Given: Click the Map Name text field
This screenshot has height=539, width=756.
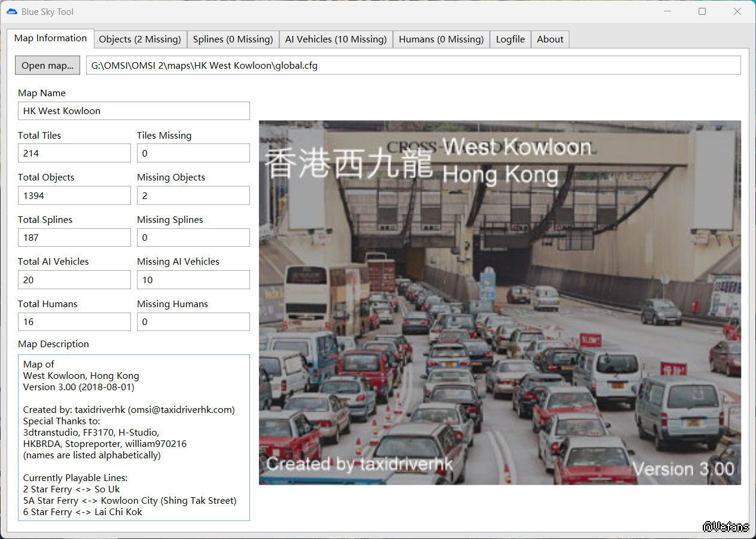Looking at the screenshot, I should (x=133, y=111).
